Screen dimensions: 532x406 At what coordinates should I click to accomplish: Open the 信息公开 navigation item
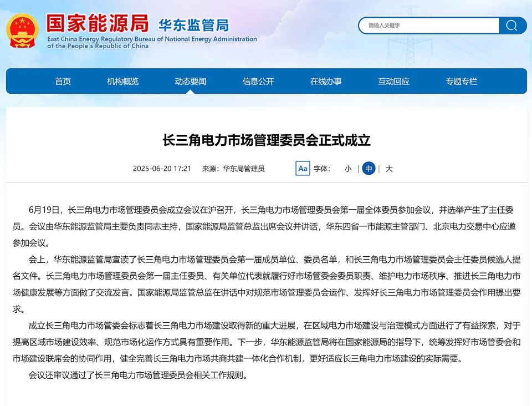[258, 82]
